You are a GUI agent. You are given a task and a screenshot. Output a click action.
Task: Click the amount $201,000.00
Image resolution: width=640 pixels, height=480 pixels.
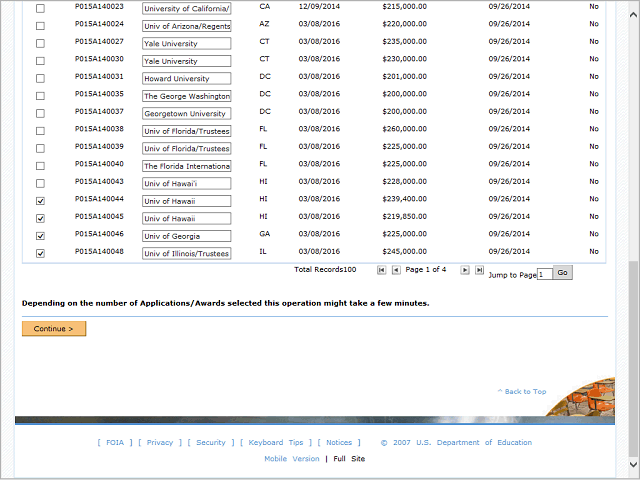404,76
